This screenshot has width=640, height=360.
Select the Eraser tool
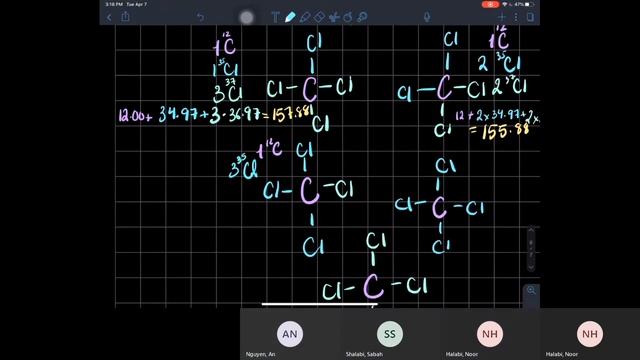tap(319, 17)
